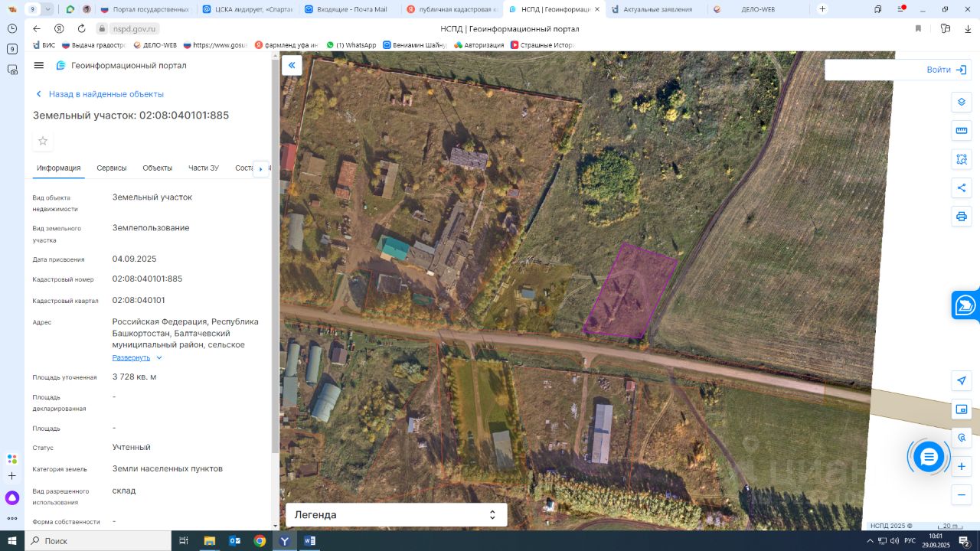Open the Yandex home button in toolbar
The height and width of the screenshot is (551, 980).
pos(59,28)
